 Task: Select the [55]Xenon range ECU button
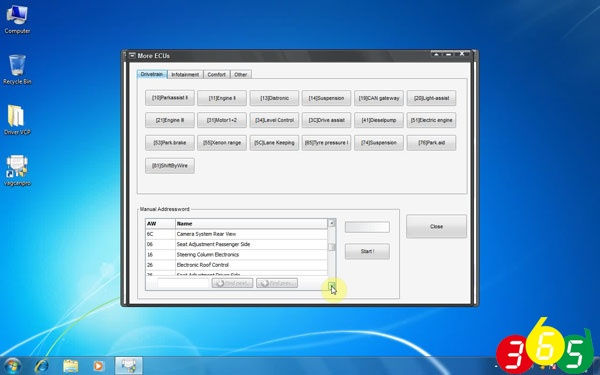click(222, 143)
